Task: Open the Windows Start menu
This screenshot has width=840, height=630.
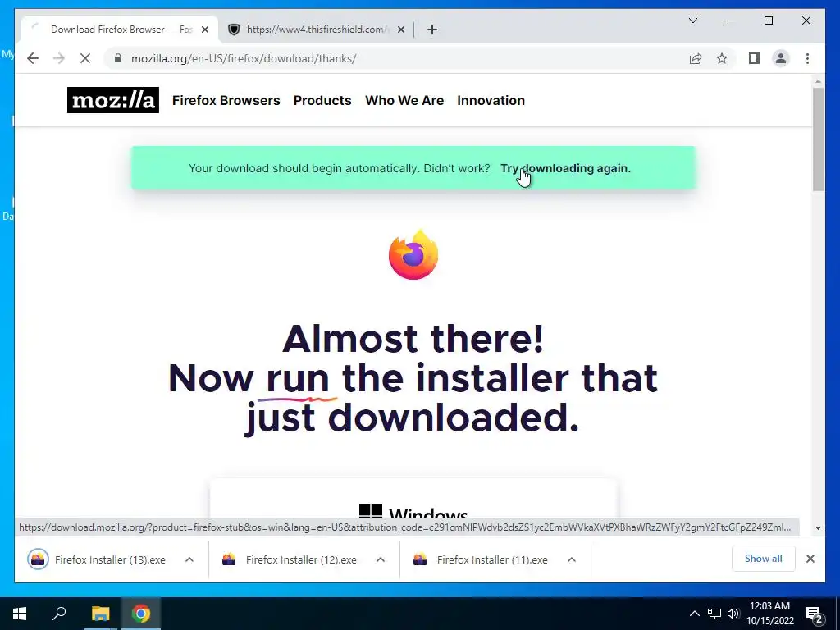Action: [20, 614]
